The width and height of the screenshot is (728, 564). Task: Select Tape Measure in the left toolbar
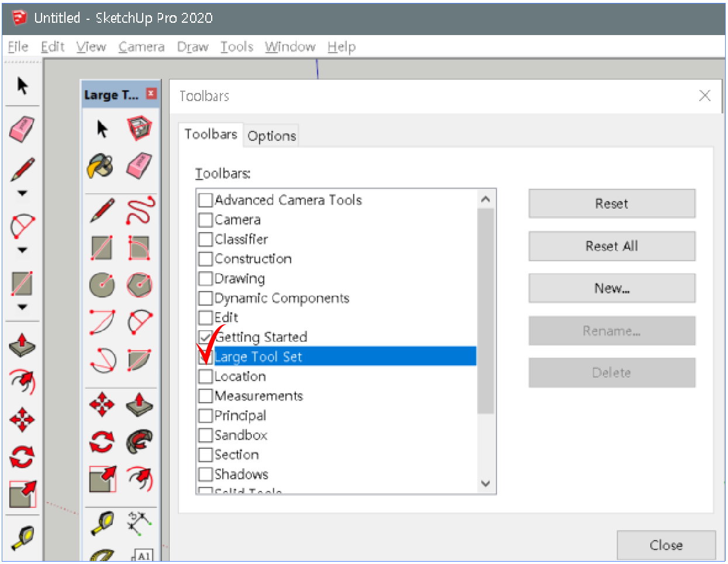[22, 538]
